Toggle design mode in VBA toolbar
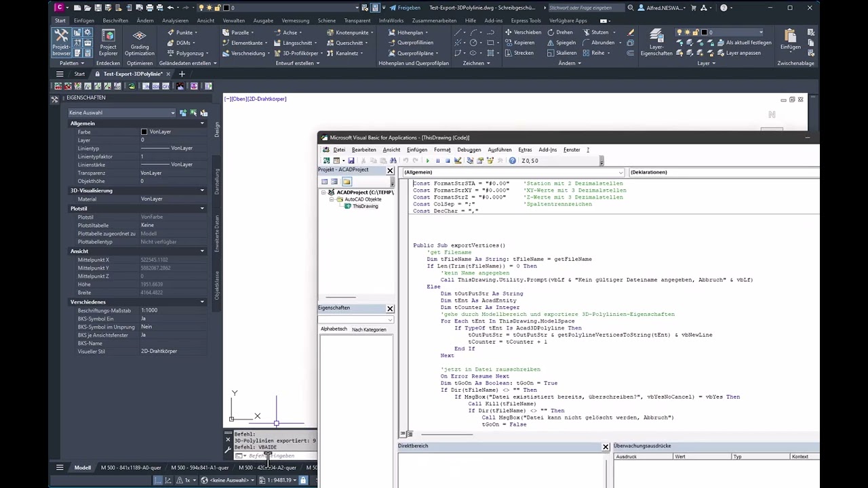The height and width of the screenshot is (488, 868). click(x=458, y=161)
